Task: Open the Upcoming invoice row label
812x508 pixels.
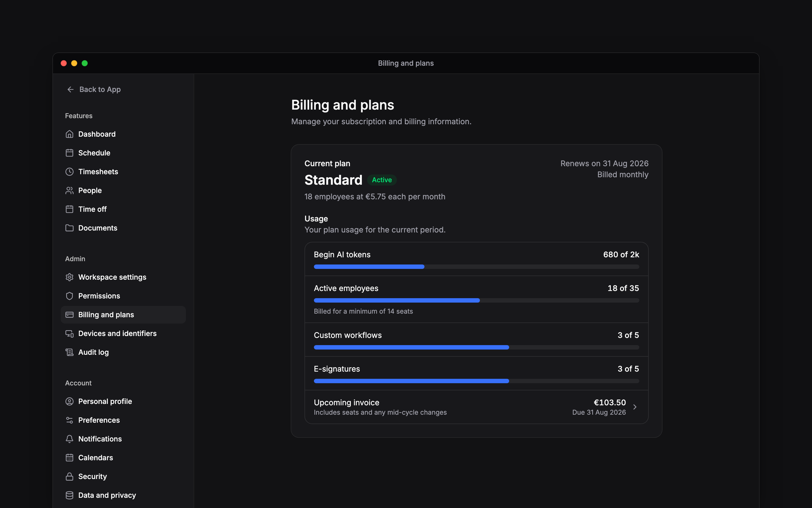Action: point(347,403)
